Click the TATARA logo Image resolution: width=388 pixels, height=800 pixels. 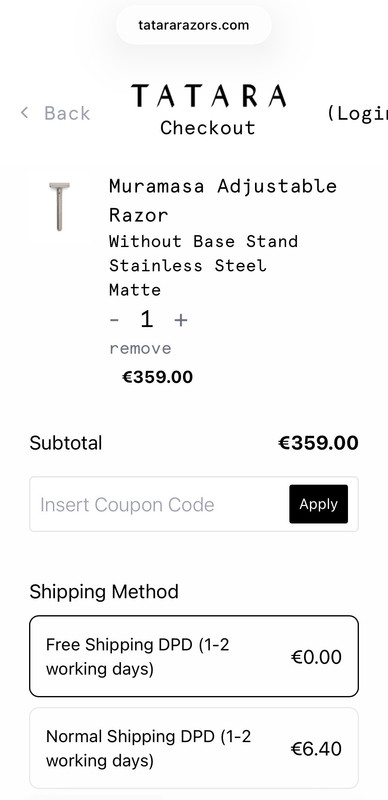(208, 96)
